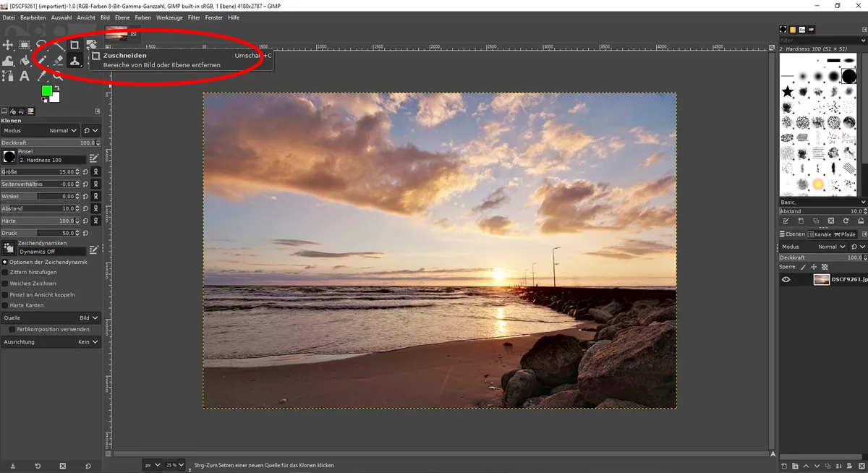Reset colors to default black and white
868x473 pixels.
[44, 99]
